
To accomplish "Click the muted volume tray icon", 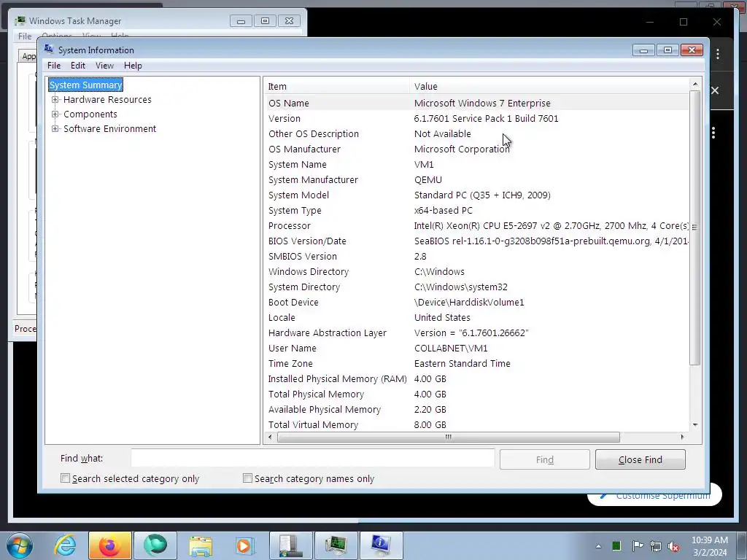I will pyautogui.click(x=673, y=546).
